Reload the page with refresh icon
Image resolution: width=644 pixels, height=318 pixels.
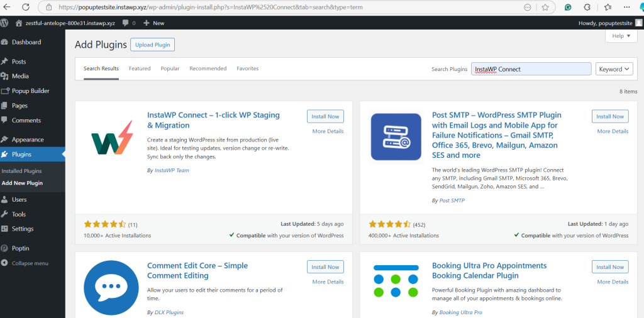pyautogui.click(x=26, y=7)
